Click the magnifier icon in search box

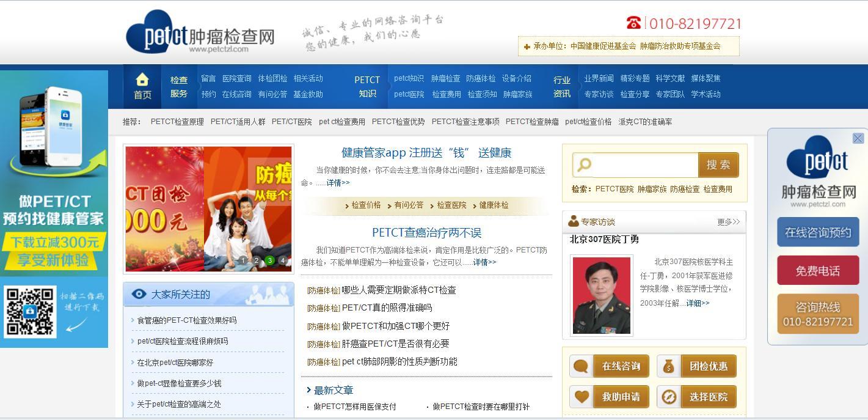click(x=585, y=164)
